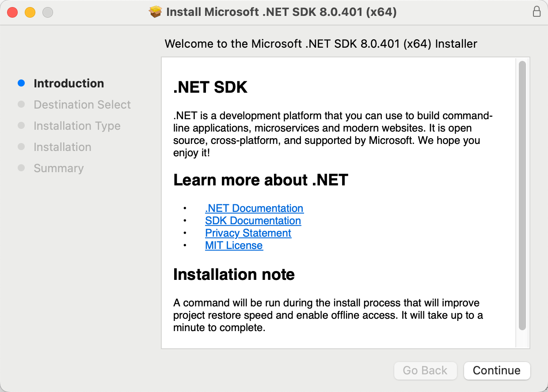The height and width of the screenshot is (392, 548).
Task: Select Destination Select step label
Action: (x=82, y=105)
